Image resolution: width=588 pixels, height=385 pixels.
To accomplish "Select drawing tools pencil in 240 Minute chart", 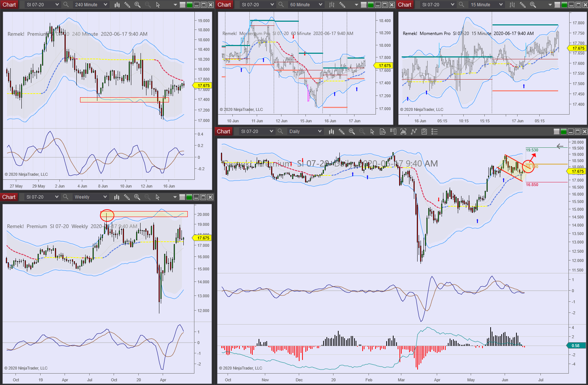I will coord(127,5).
